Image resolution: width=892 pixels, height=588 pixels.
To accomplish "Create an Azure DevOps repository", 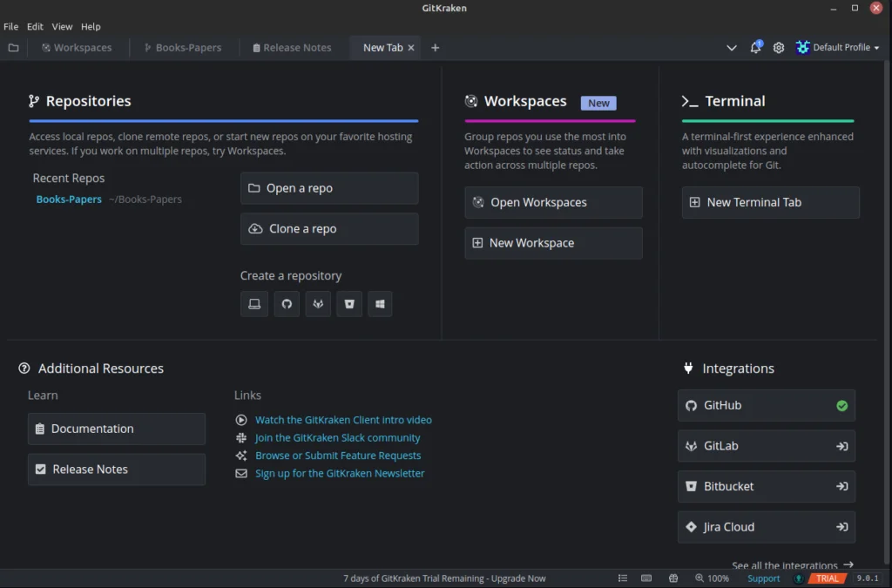I will tap(380, 303).
